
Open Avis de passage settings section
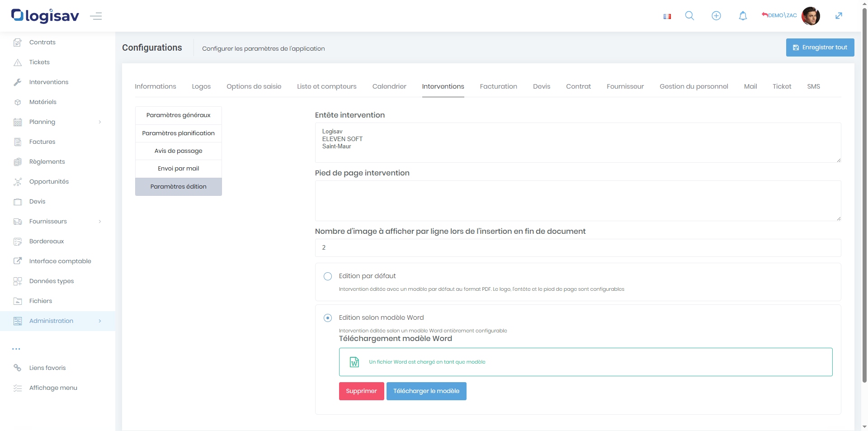point(178,151)
